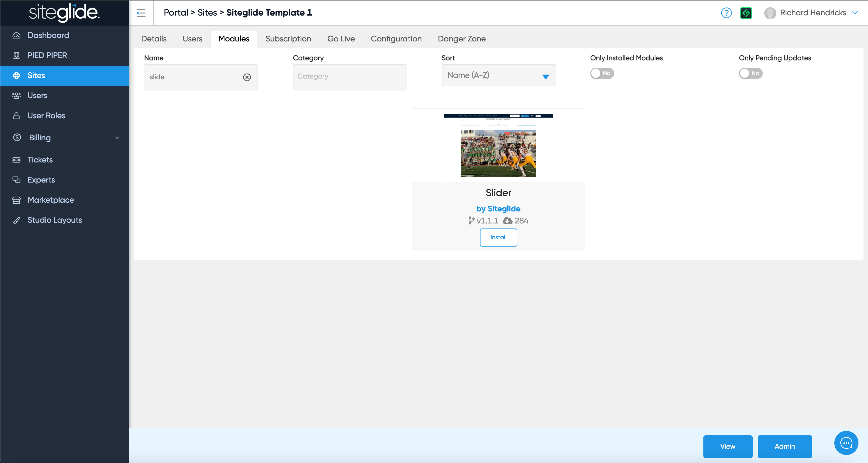
Task: Open the Danger Zone tab
Action: [x=462, y=39]
